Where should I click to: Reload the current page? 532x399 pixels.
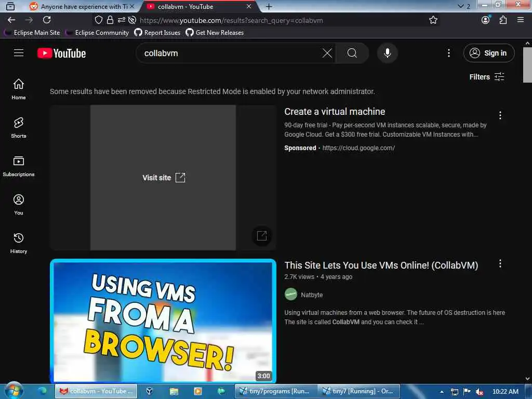[47, 20]
